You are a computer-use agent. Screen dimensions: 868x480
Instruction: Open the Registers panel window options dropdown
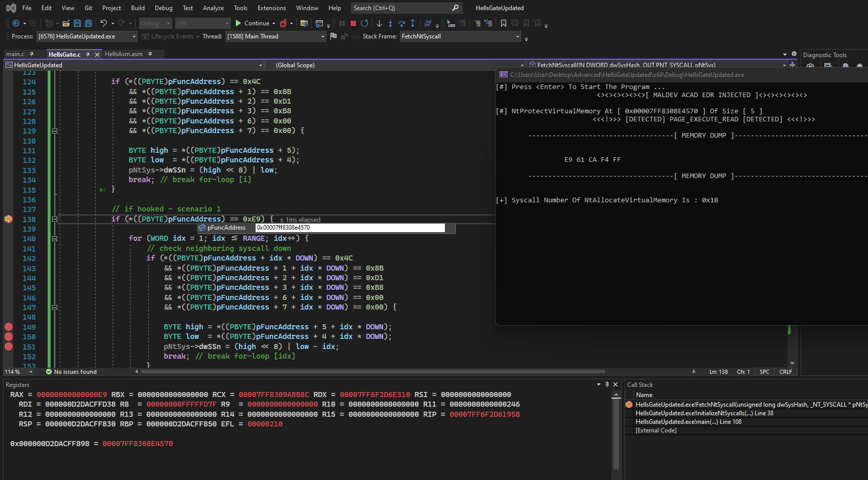tap(599, 384)
